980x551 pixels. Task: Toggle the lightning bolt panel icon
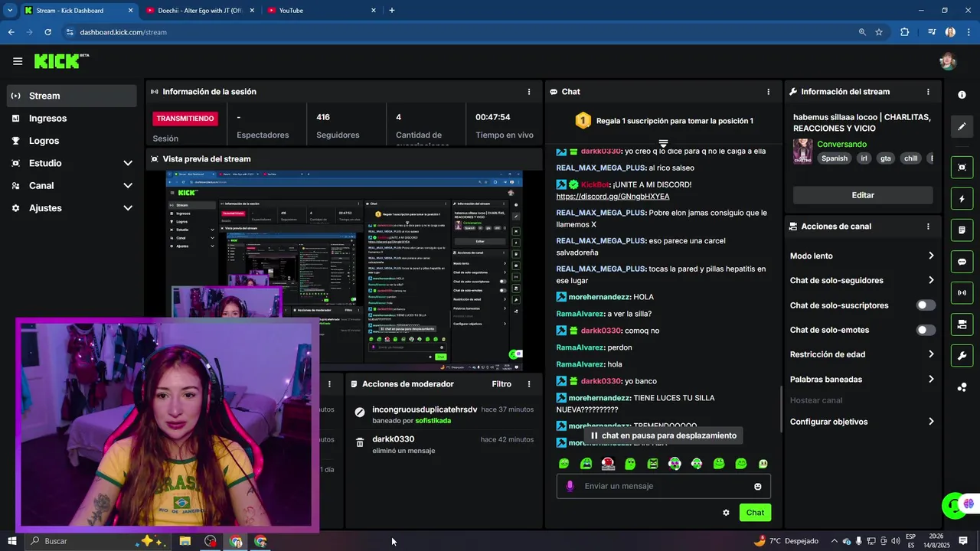point(962,199)
